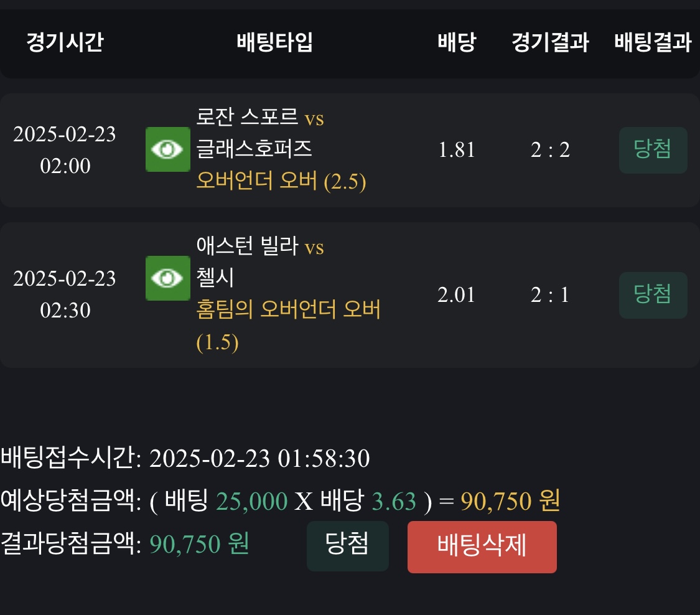
Task: Click the 배당 column header
Action: click(x=457, y=43)
